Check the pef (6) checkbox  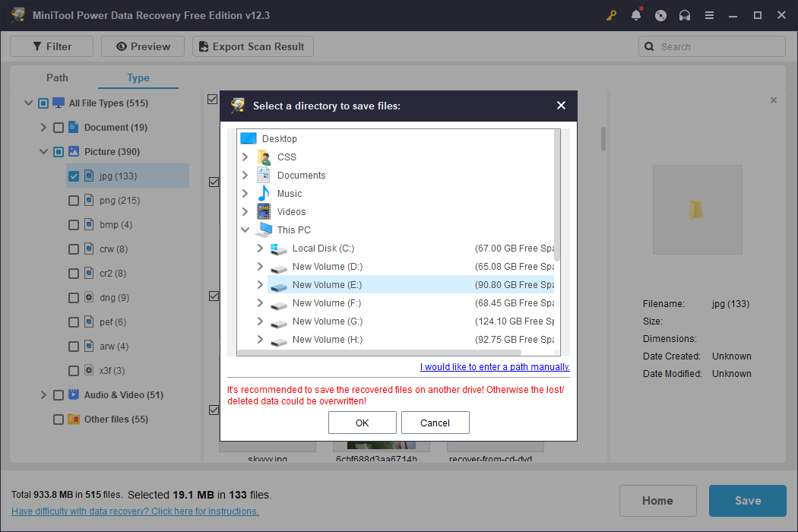point(74,322)
